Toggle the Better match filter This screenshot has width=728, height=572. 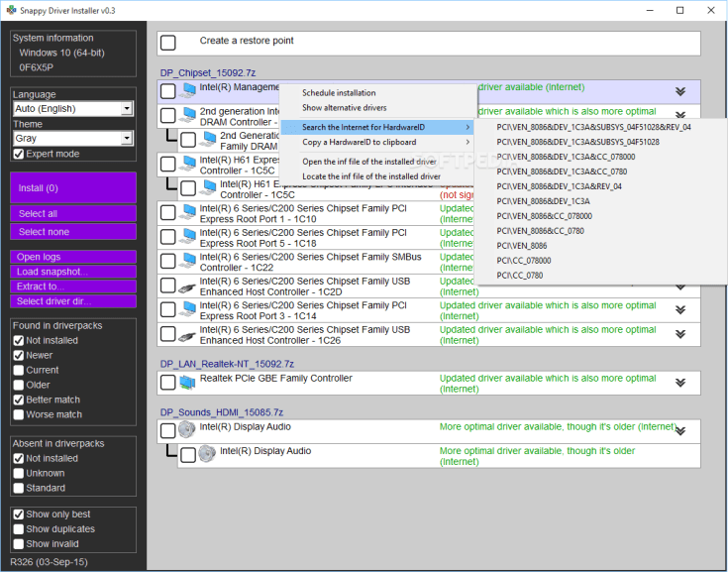point(19,400)
